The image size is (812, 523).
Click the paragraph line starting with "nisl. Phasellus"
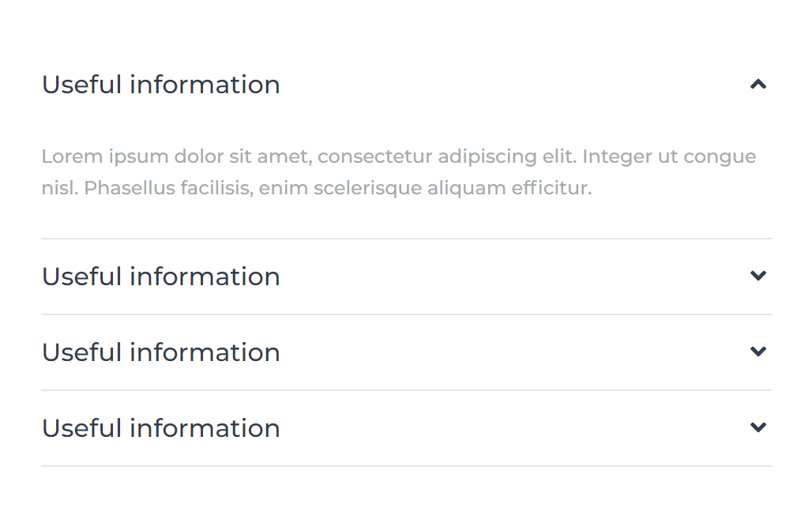316,189
